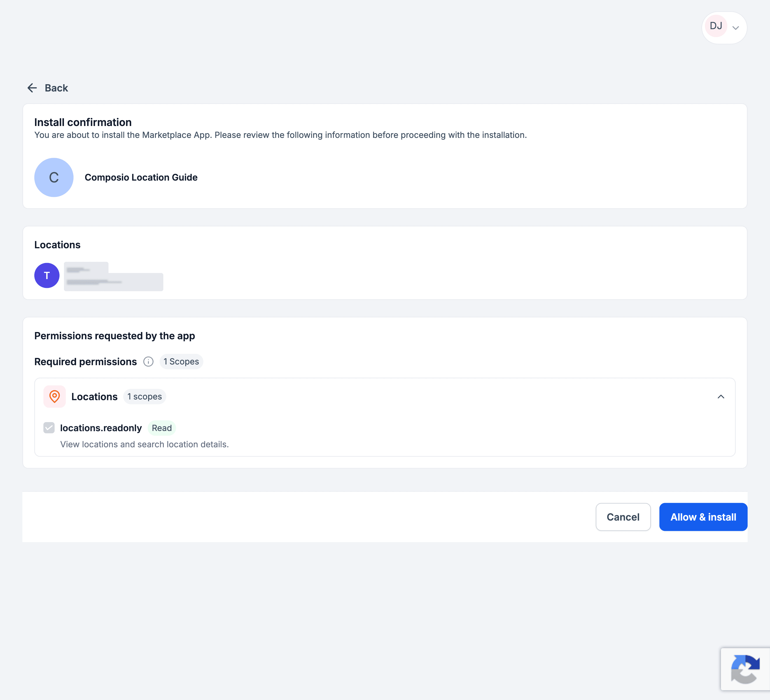Click the Back link text
This screenshot has width=770, height=700.
pyautogui.click(x=56, y=88)
